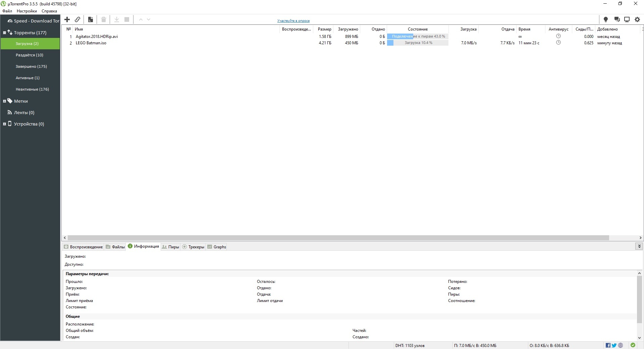Open Speed - Download Torrents sidebar item

tap(34, 21)
